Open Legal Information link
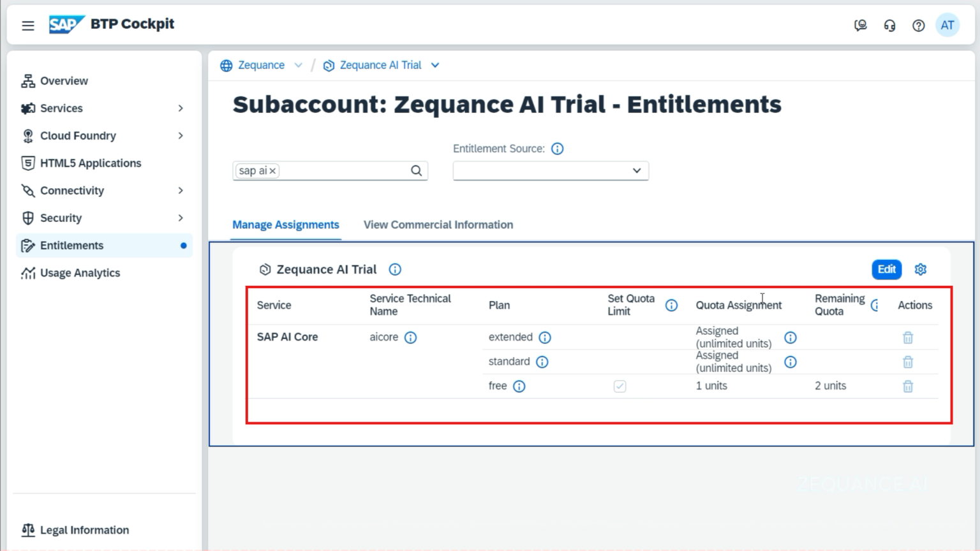The width and height of the screenshot is (980, 551). point(84,530)
